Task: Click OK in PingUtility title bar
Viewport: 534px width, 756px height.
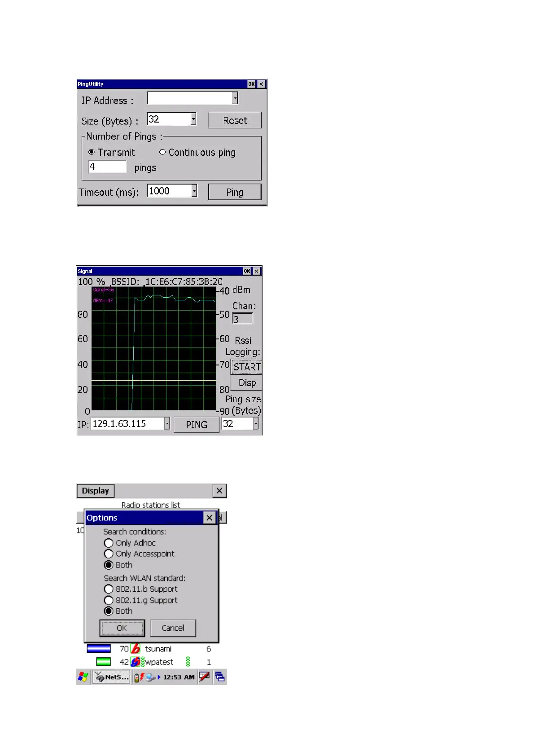Action: click(x=251, y=84)
